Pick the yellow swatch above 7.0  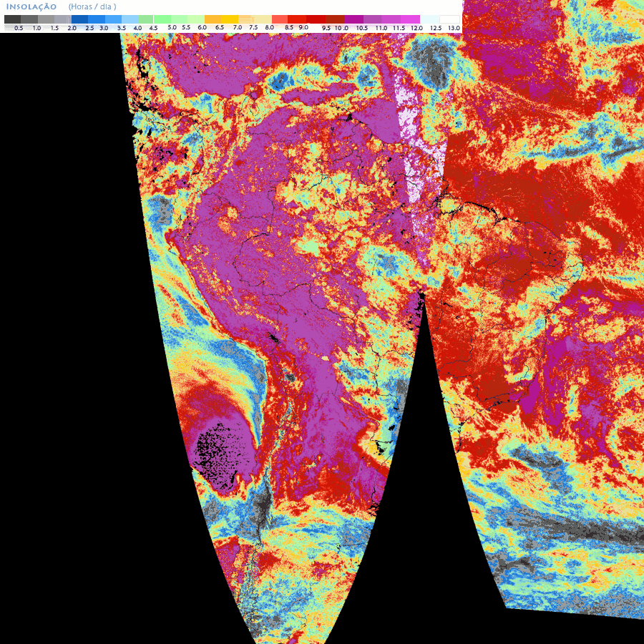pos(230,19)
